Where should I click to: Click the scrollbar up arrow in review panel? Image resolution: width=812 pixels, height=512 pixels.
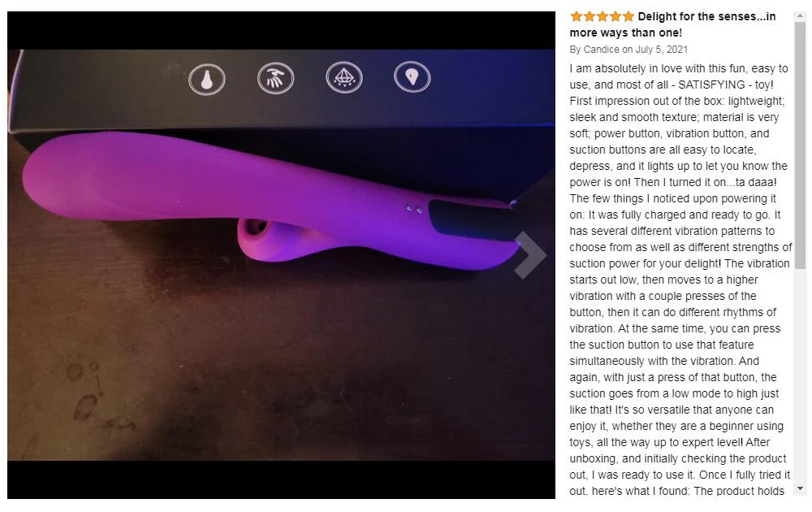[x=801, y=16]
